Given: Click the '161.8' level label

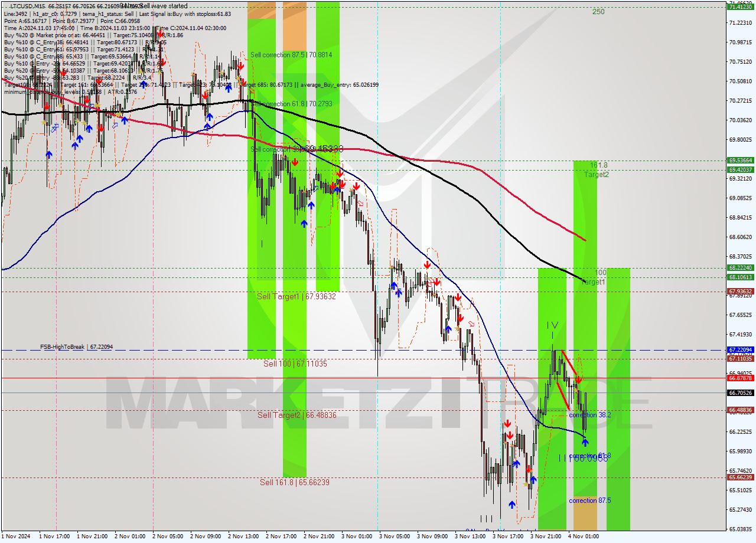Looking at the screenshot, I should (599, 165).
